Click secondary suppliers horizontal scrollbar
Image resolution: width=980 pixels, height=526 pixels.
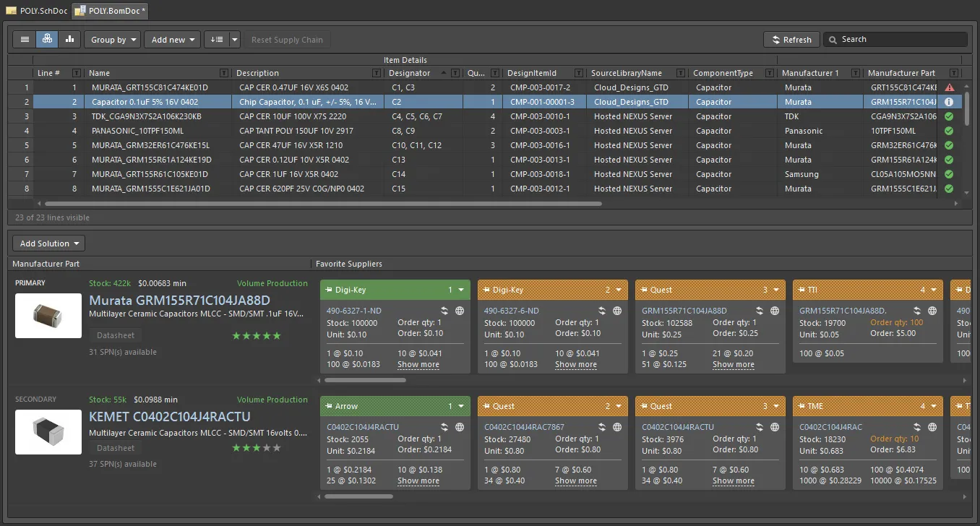358,496
